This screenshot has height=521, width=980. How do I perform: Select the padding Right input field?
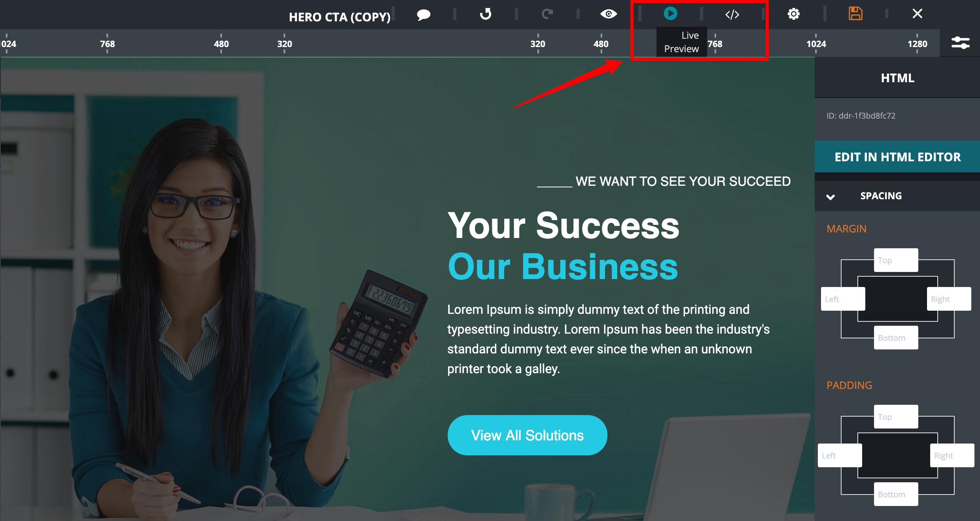[952, 455]
